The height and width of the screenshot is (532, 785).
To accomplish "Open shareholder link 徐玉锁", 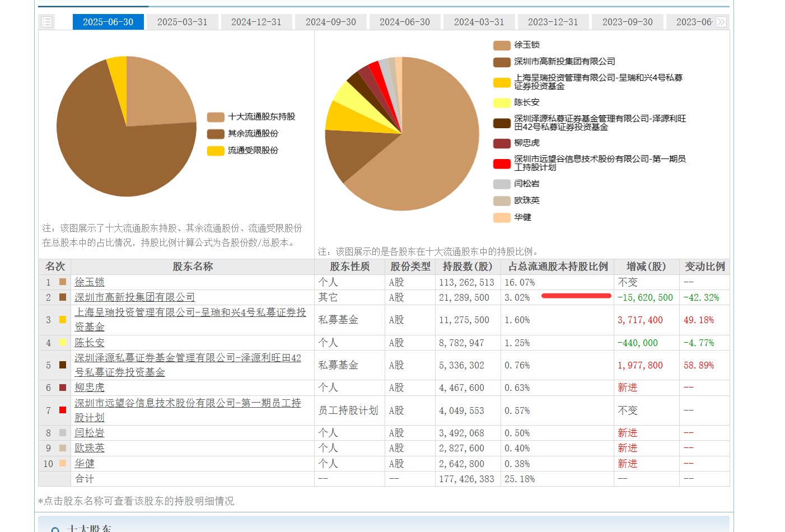I will coord(90,282).
